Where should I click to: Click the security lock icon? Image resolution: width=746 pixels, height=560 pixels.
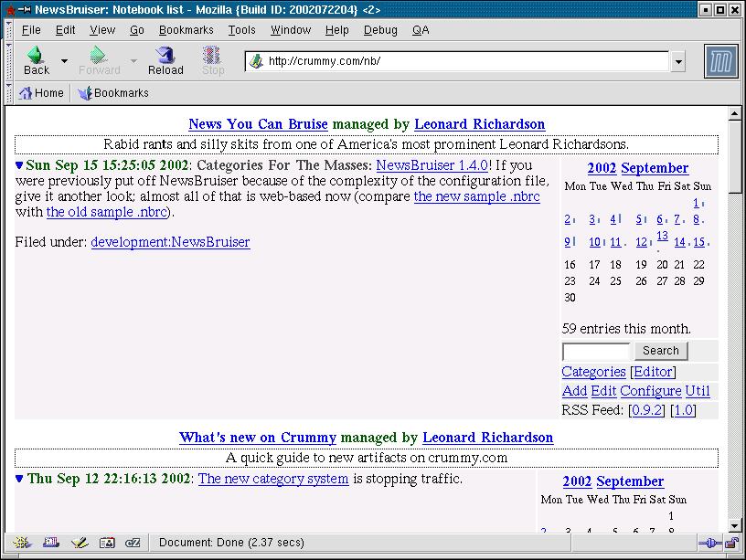point(731,543)
